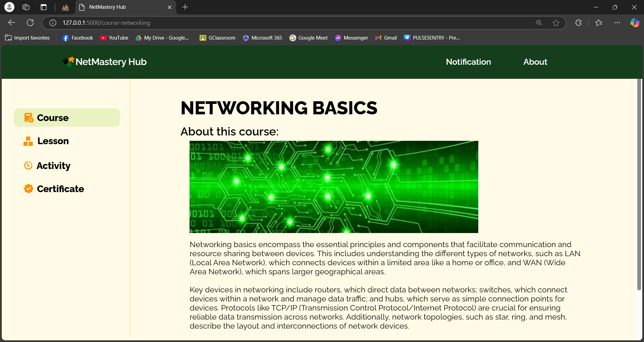644x342 pixels.
Task: Go back to the previous page
Action: pos(12,23)
